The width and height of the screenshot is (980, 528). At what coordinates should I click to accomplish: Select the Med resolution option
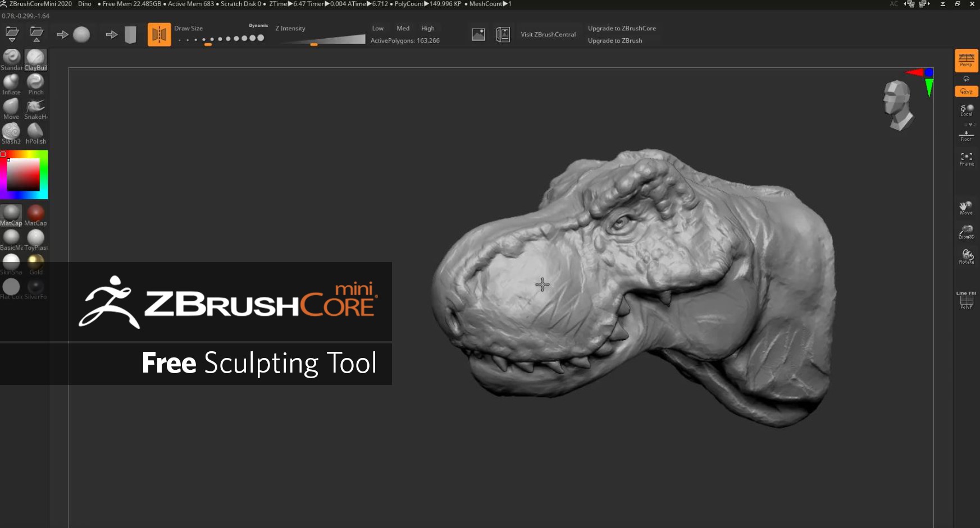pyautogui.click(x=403, y=28)
